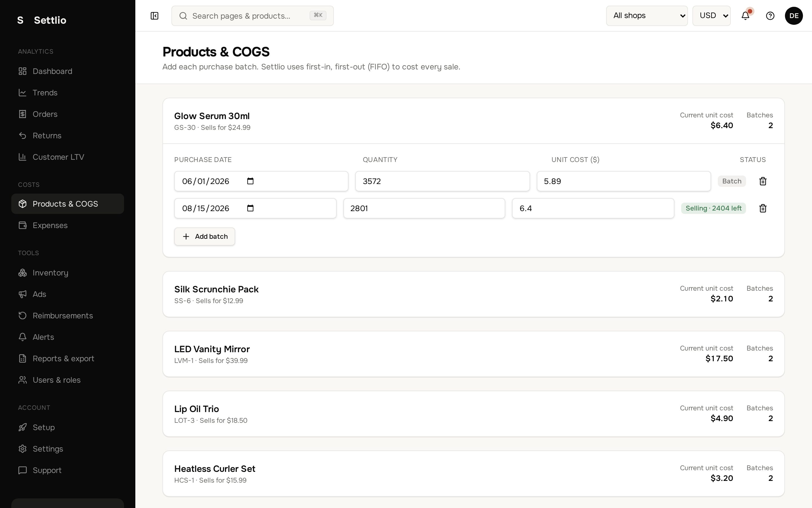Image resolution: width=812 pixels, height=508 pixels.
Task: Click the Users & roles people icon
Action: click(x=23, y=380)
